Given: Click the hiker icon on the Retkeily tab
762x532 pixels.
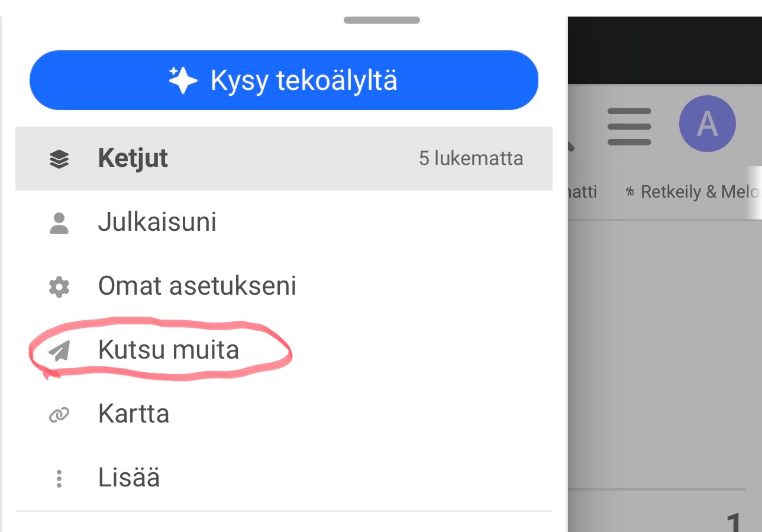Looking at the screenshot, I should (631, 192).
